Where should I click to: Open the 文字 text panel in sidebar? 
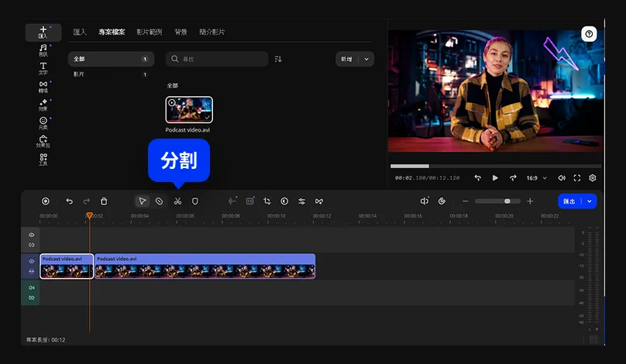(43, 68)
